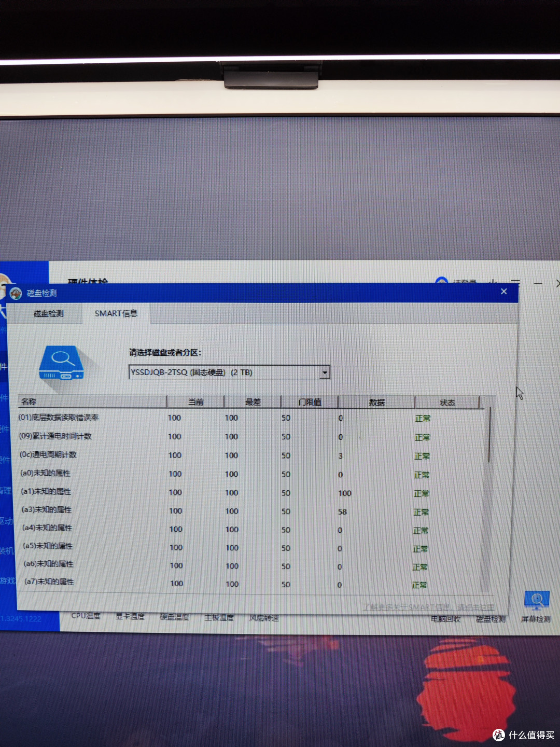Sort by the 当前 column header
Viewport: 560px width, 747px height.
point(195,402)
